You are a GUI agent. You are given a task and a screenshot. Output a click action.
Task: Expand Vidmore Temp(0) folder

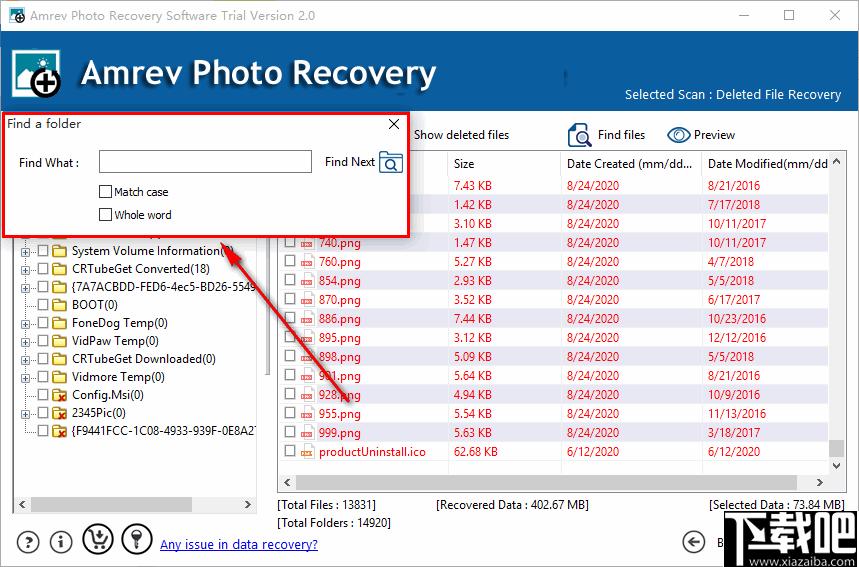click(25, 379)
